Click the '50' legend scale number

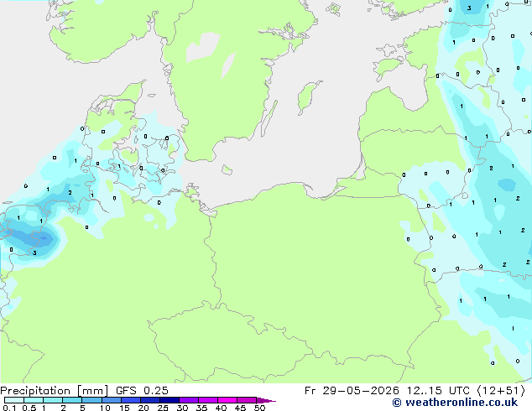(259, 408)
